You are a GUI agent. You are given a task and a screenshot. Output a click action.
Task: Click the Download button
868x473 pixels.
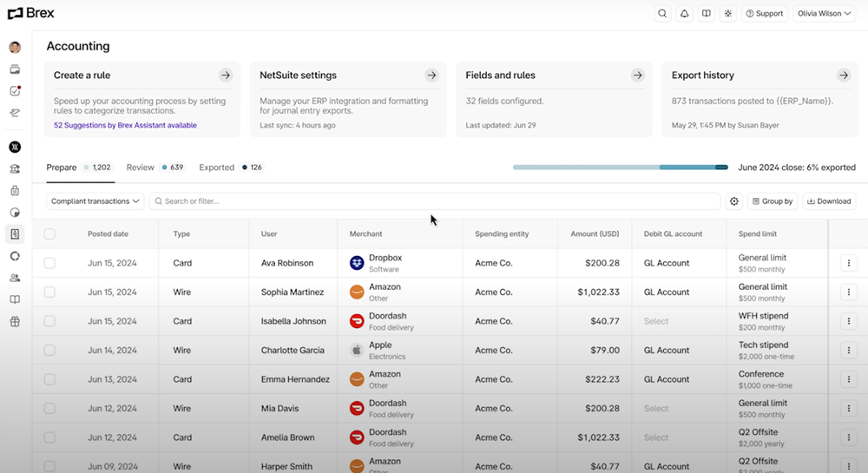point(829,201)
